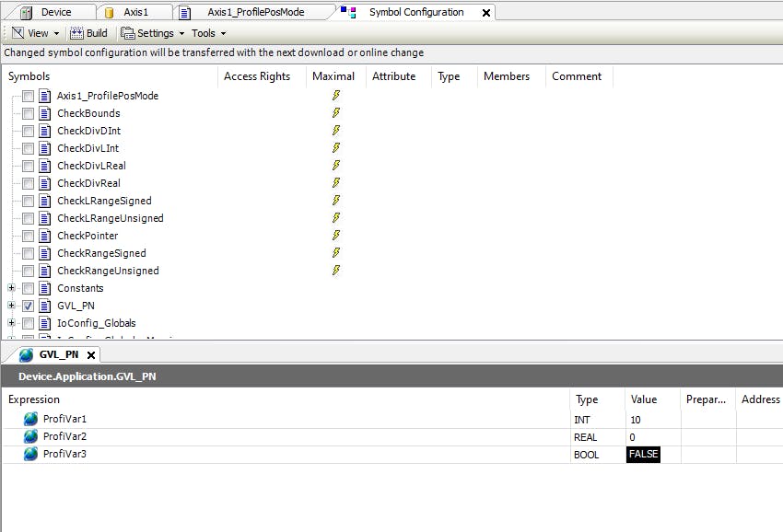The image size is (783, 532).
Task: Open the Settings menu button
Action: click(x=154, y=33)
